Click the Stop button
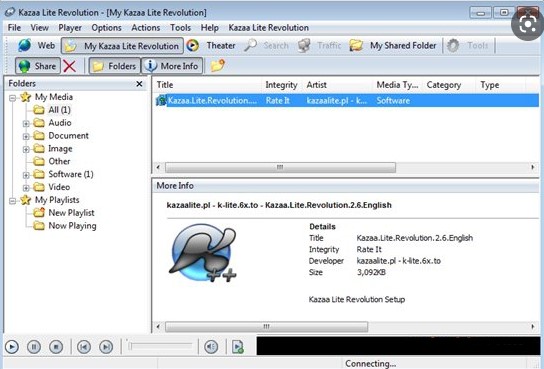This screenshot has height=369, width=544. click(56, 346)
